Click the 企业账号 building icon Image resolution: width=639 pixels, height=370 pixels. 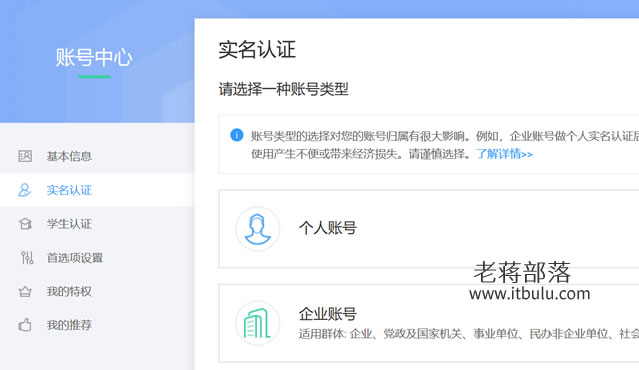(258, 323)
